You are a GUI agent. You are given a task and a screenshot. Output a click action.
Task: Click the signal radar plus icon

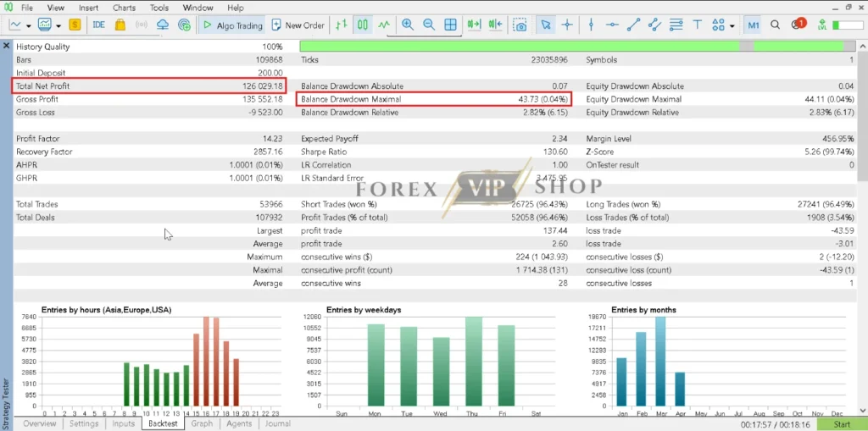click(x=184, y=25)
